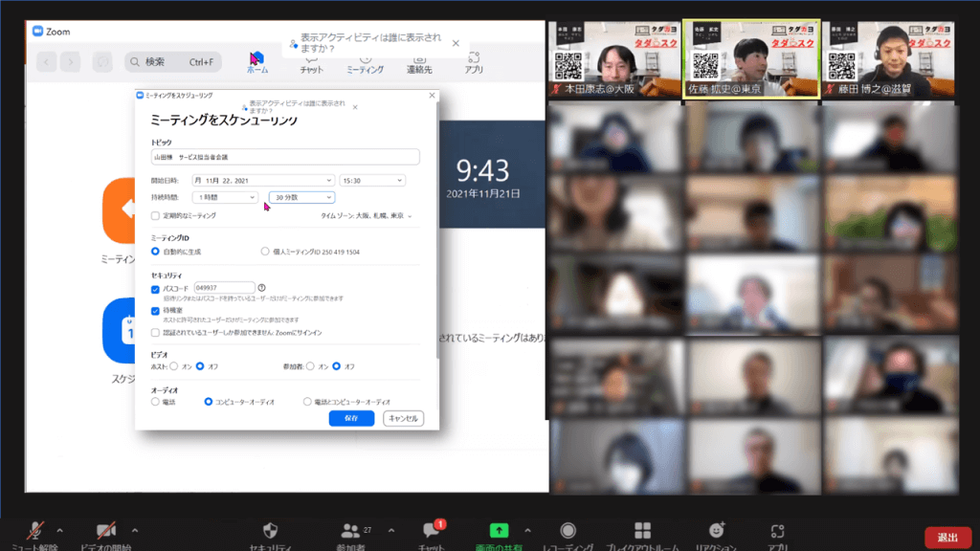The width and height of the screenshot is (980, 551).
Task: Open start date dropdown 11月 22, 2021
Action: point(263,181)
